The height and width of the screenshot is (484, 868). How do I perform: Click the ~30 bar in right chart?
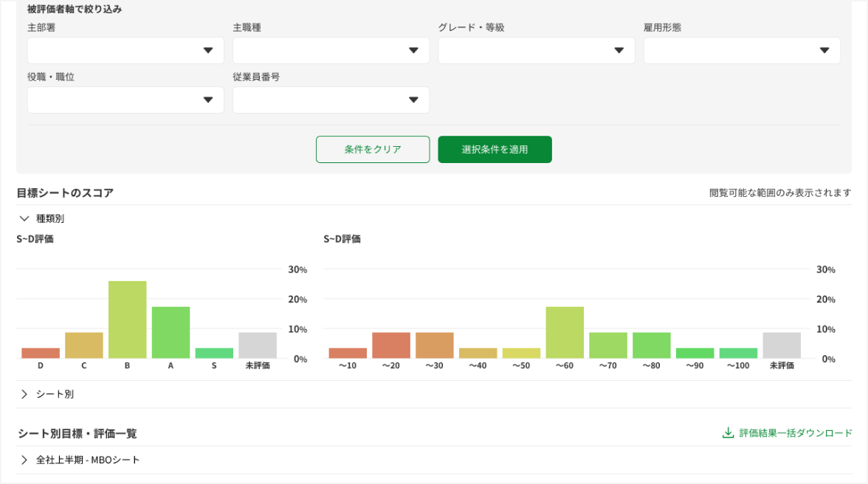(x=435, y=345)
